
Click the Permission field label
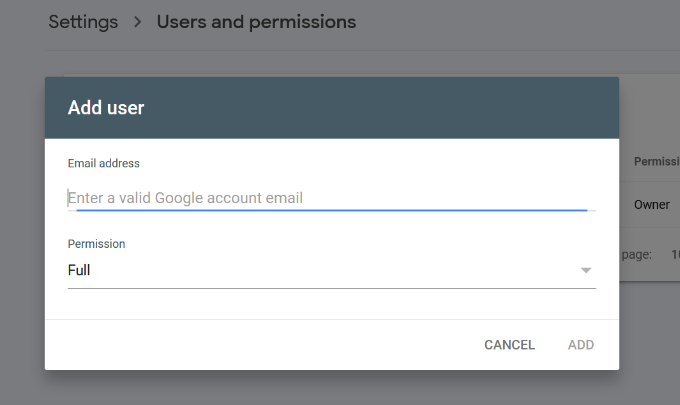point(97,244)
